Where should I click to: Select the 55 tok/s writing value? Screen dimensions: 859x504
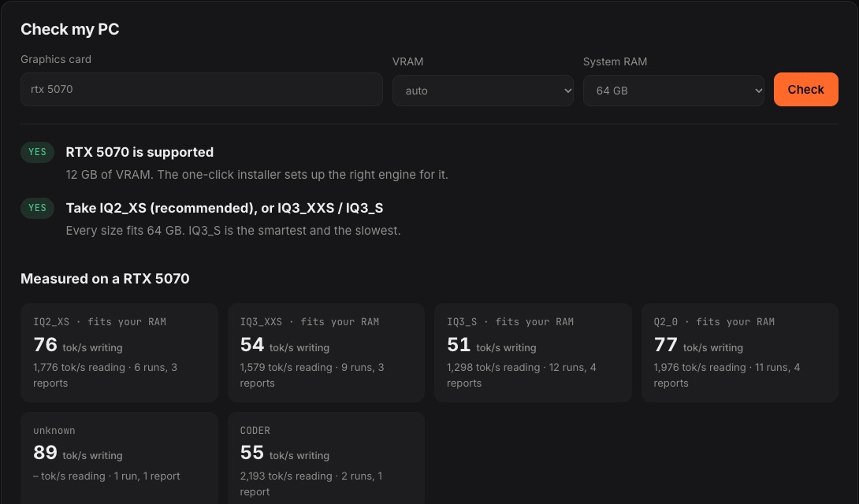[x=284, y=453]
